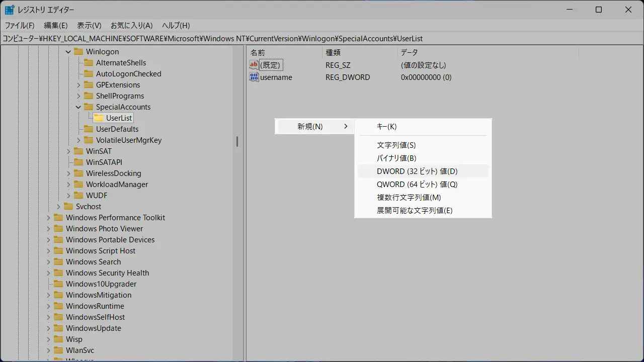Collapse the SpecialAccounts tree node
644x362 pixels.
[78, 107]
